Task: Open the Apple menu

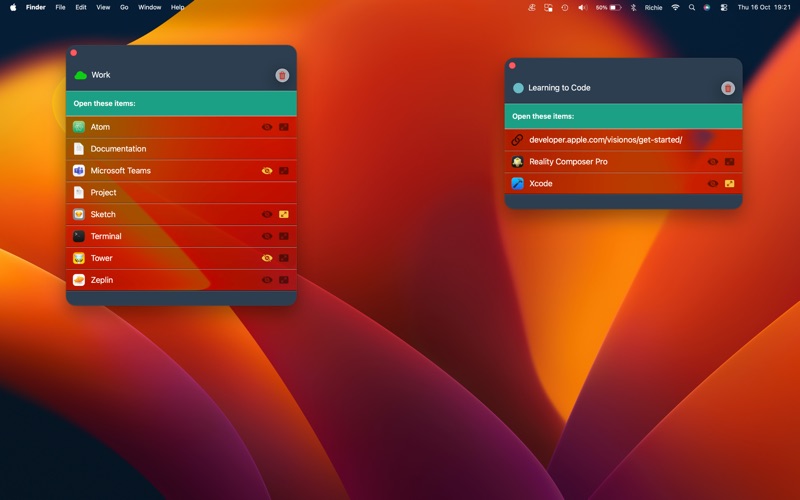Action: [x=13, y=8]
